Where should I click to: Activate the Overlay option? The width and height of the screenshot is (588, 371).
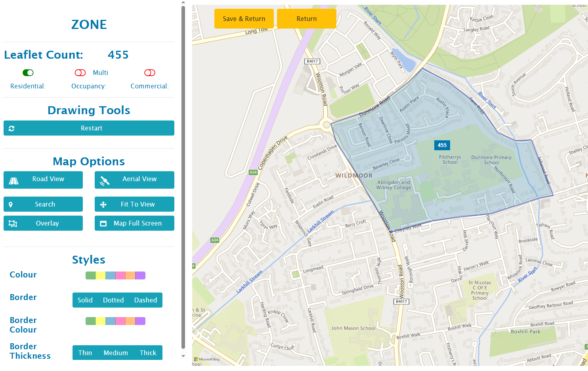[x=43, y=223]
